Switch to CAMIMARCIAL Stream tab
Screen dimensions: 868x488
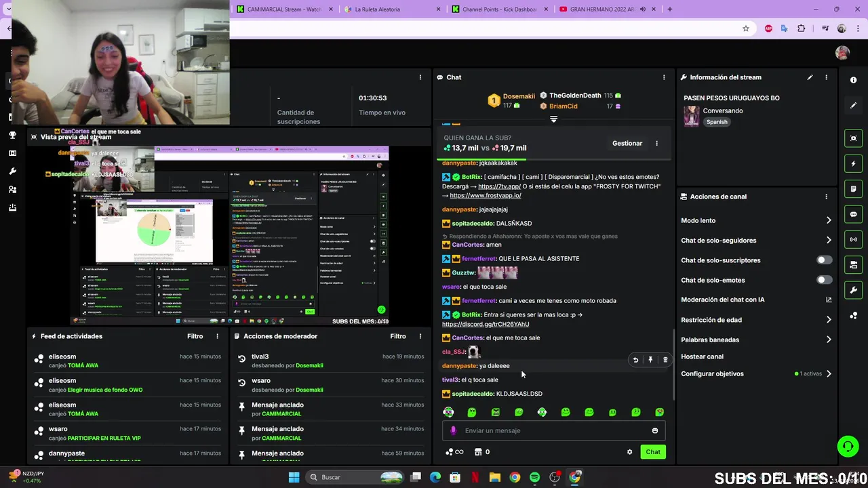pos(285,9)
